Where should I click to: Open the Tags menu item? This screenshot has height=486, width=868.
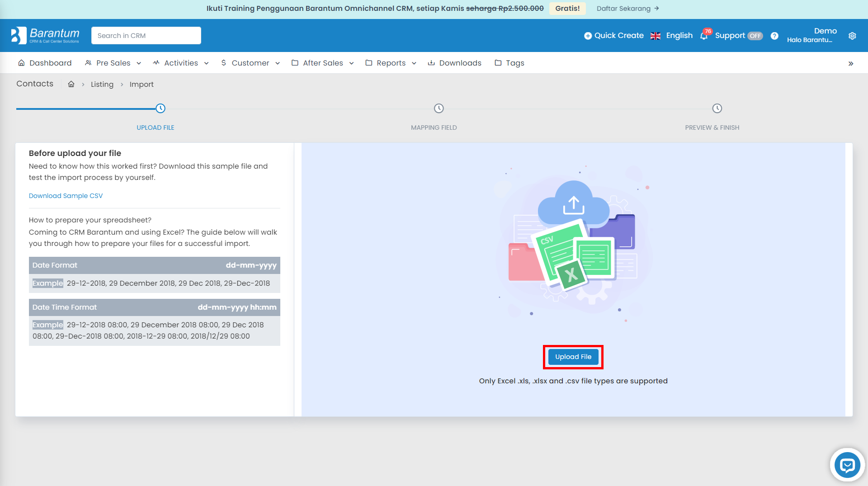[509, 63]
